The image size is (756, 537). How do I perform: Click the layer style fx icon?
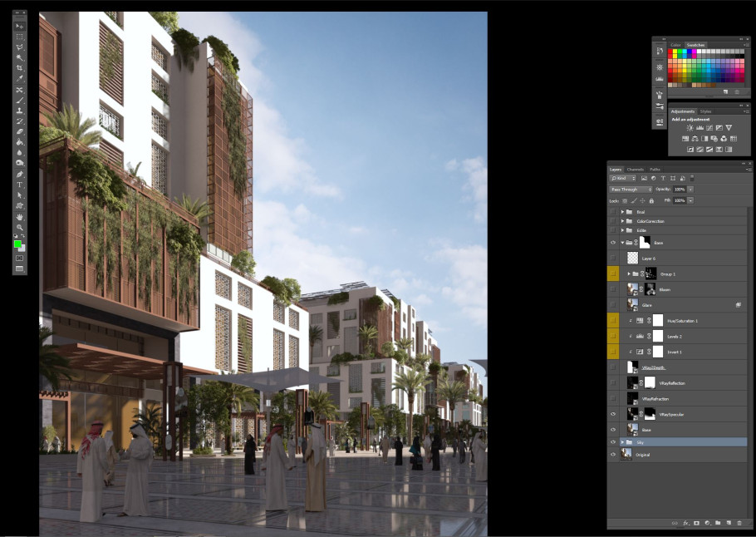tap(686, 523)
